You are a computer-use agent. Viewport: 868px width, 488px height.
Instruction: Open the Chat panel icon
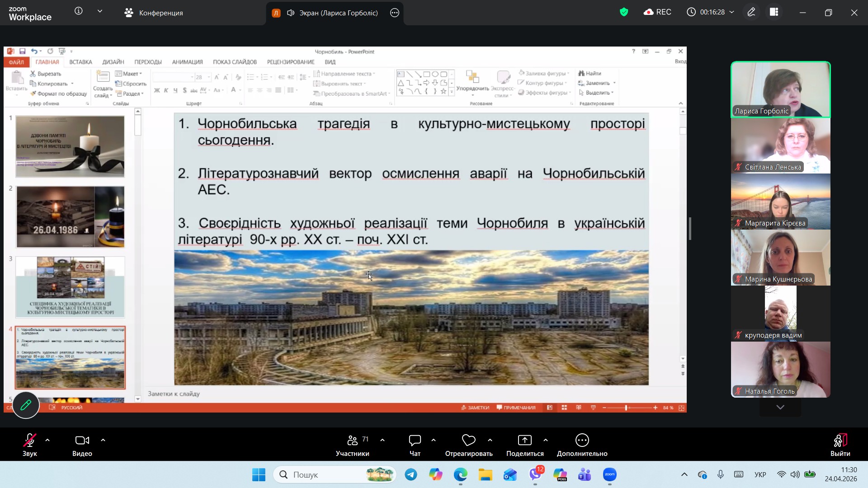coord(415,441)
